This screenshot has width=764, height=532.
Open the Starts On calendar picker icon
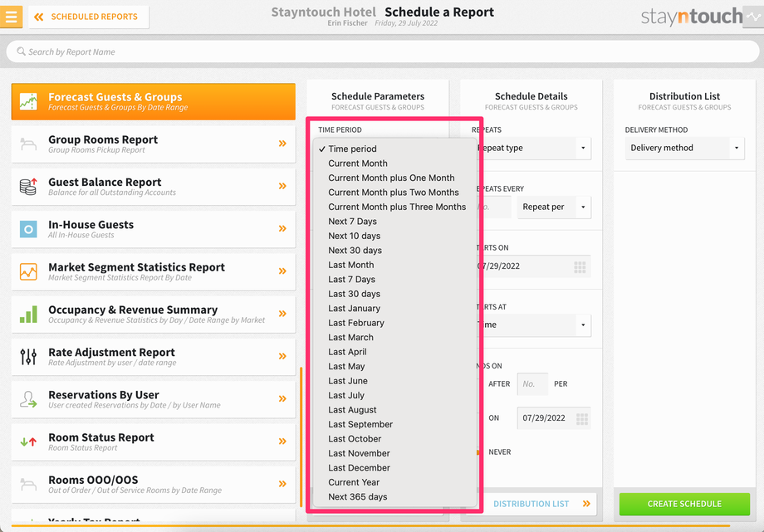coord(580,266)
